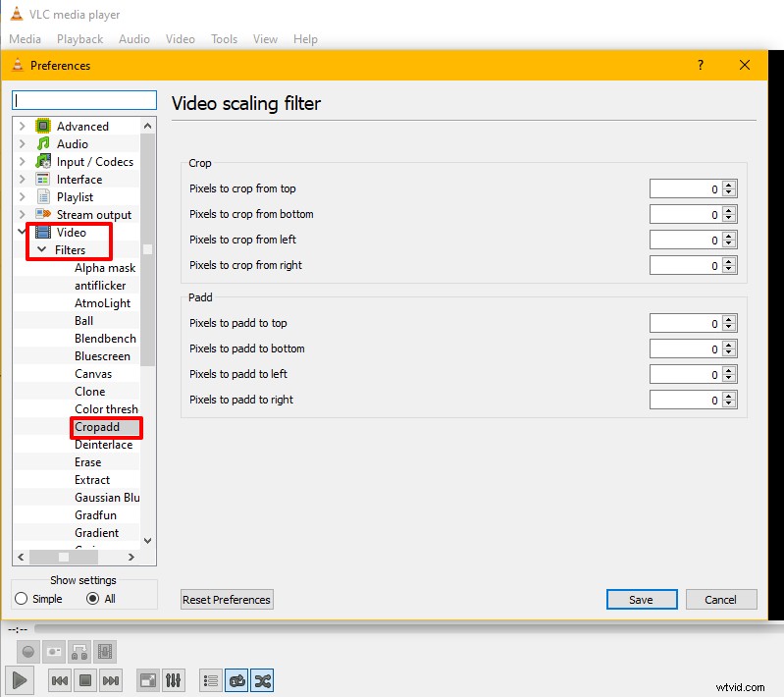Screen dimensions: 784x697
Task: Select the Simple settings radio button
Action: 21,599
